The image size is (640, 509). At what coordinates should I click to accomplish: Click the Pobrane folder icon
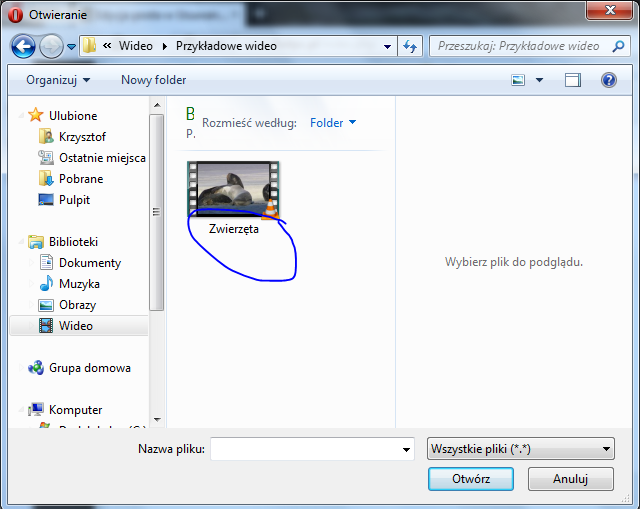click(x=46, y=178)
